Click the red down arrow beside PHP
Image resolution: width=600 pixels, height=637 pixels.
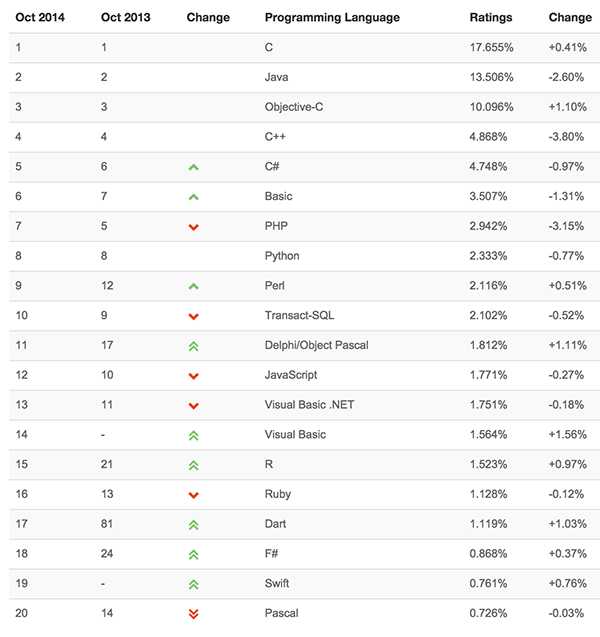194,227
